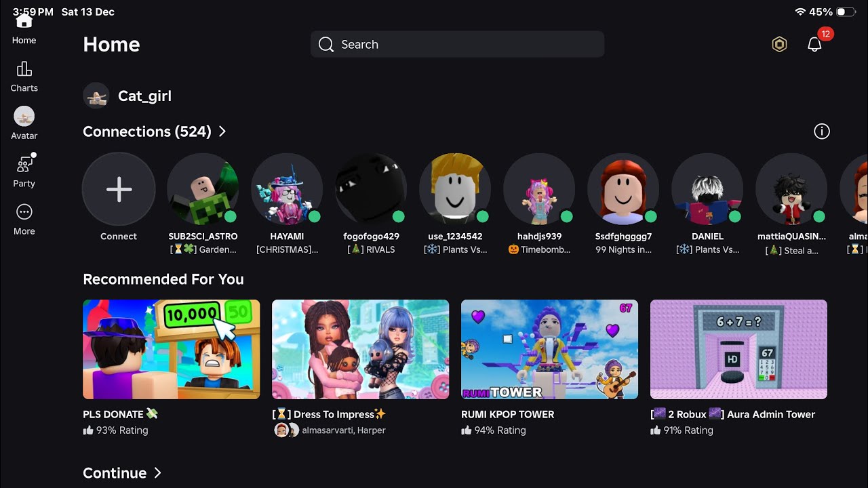Image resolution: width=868 pixels, height=488 pixels.
Task: Click the fogofogo429 username
Action: pyautogui.click(x=371, y=237)
